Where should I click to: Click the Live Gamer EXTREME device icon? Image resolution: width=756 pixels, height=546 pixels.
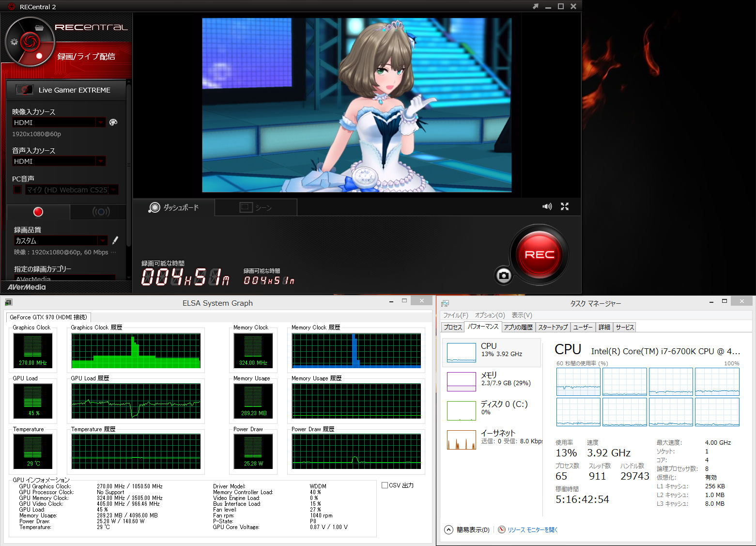click(25, 90)
